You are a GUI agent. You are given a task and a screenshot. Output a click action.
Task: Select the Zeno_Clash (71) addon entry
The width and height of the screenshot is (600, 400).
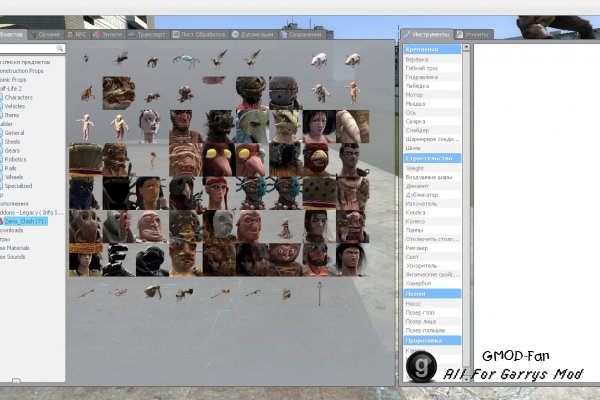pyautogui.click(x=25, y=221)
